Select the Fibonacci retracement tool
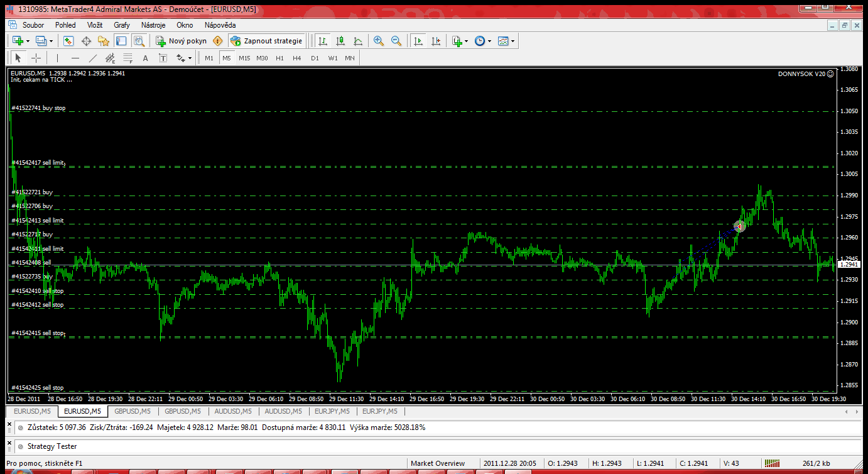The width and height of the screenshot is (868, 474). point(128,58)
